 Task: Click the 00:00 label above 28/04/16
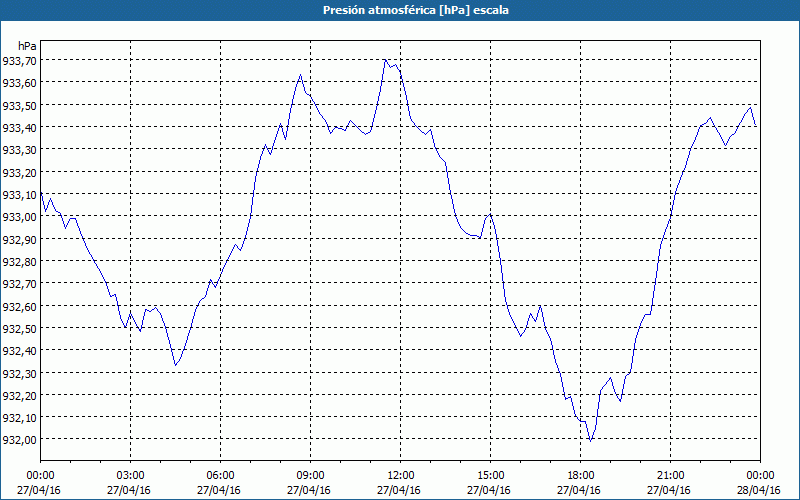(760, 476)
